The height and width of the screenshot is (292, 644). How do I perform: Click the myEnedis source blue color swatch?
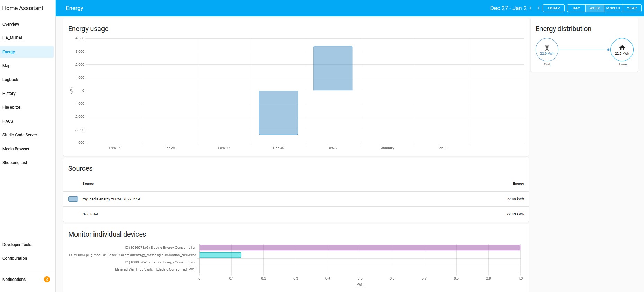73,199
